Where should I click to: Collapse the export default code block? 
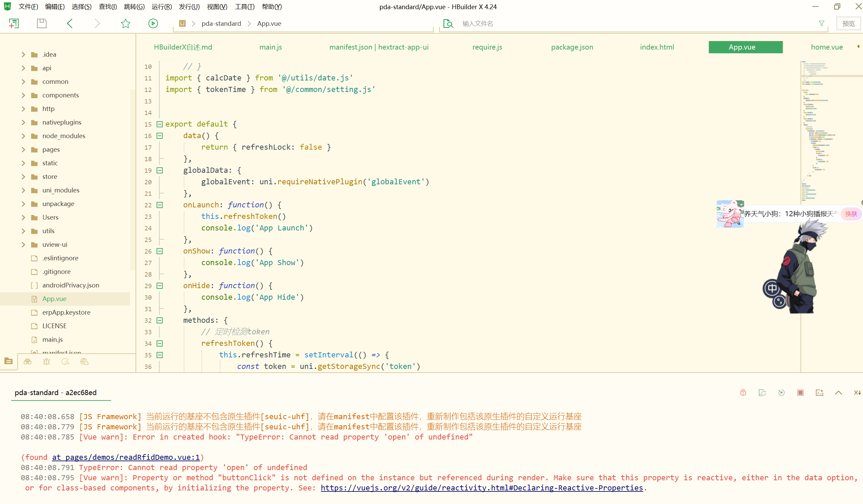pyautogui.click(x=160, y=124)
